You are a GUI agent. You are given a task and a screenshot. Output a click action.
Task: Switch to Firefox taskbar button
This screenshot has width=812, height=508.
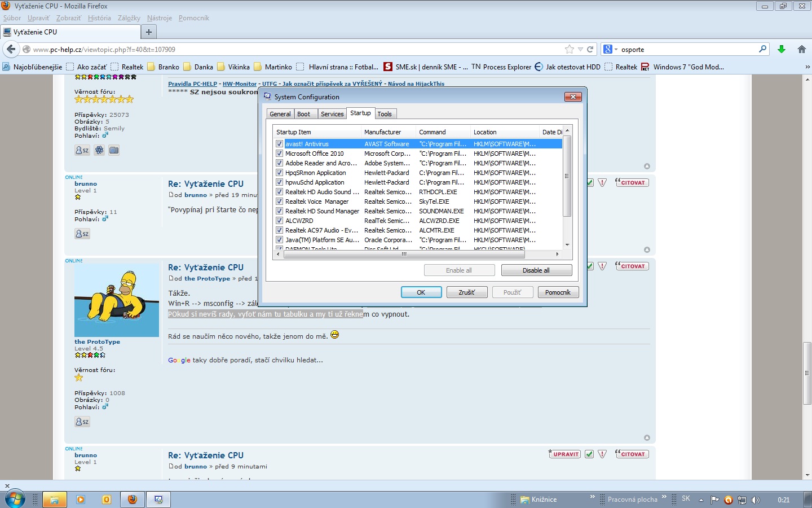pyautogui.click(x=133, y=500)
